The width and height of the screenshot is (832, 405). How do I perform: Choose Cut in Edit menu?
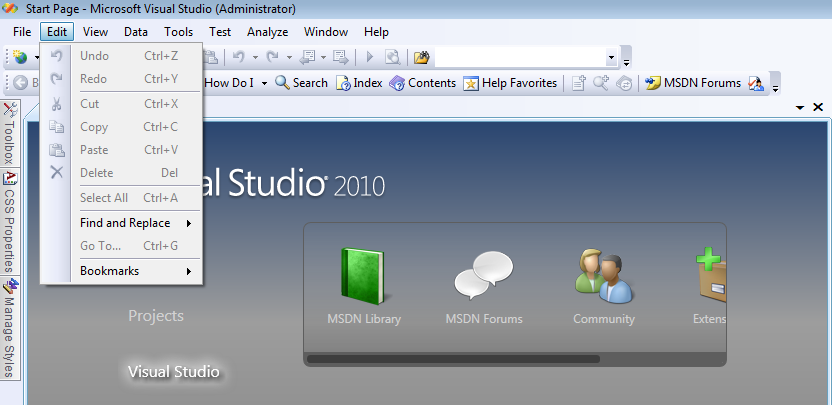click(122, 104)
